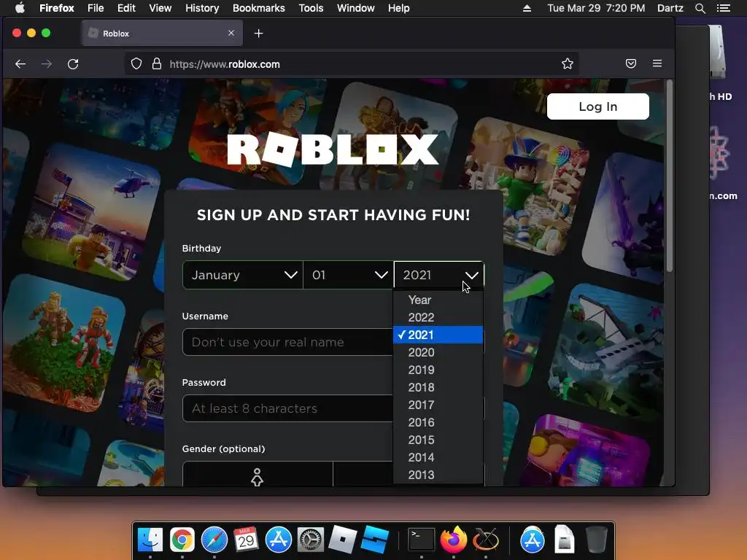
Task: Select 2015 from the year list
Action: click(x=438, y=440)
